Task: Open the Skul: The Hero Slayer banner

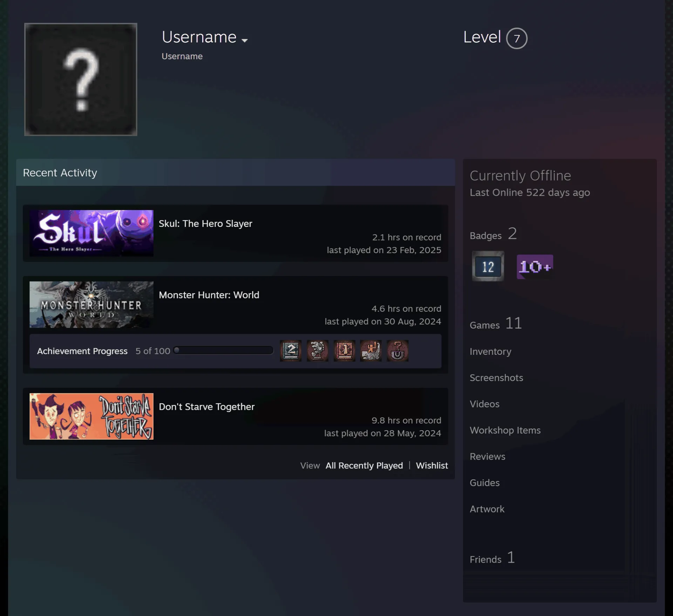Action: coord(91,233)
